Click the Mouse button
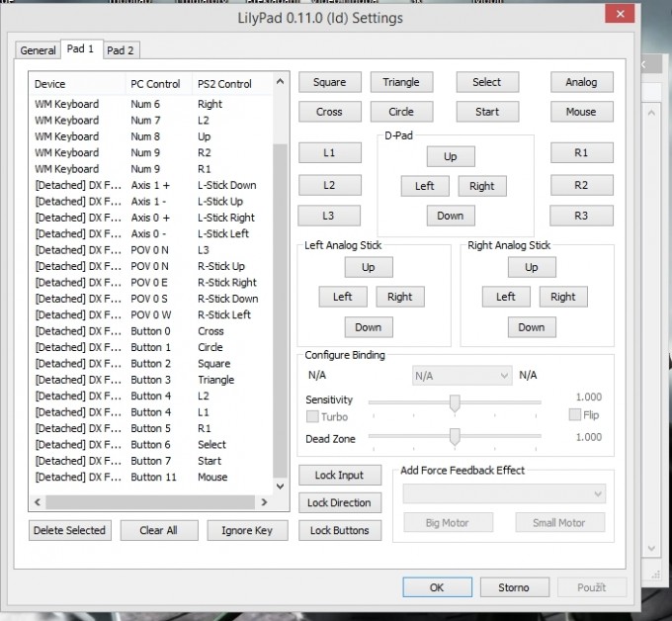Image resolution: width=672 pixels, height=621 pixels. 581,112
